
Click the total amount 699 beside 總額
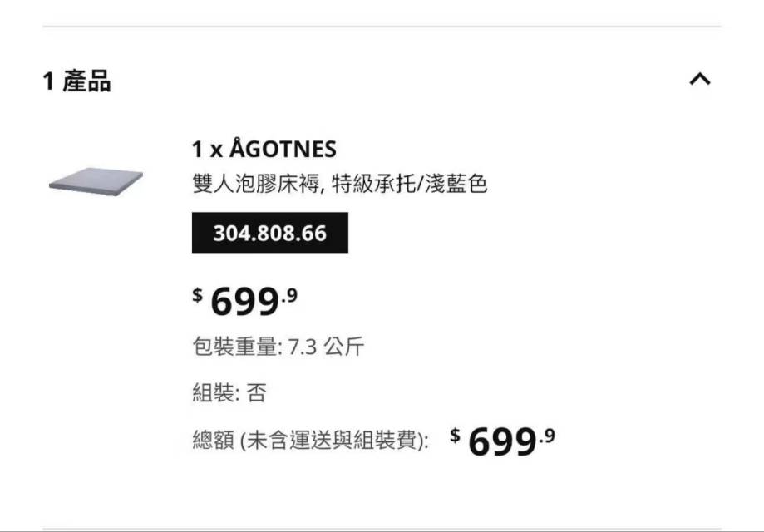[x=501, y=443]
